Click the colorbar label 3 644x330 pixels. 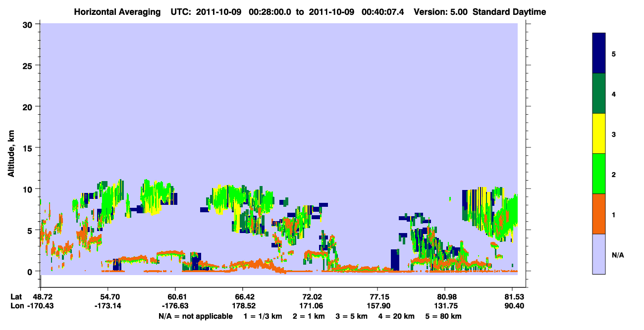614,134
